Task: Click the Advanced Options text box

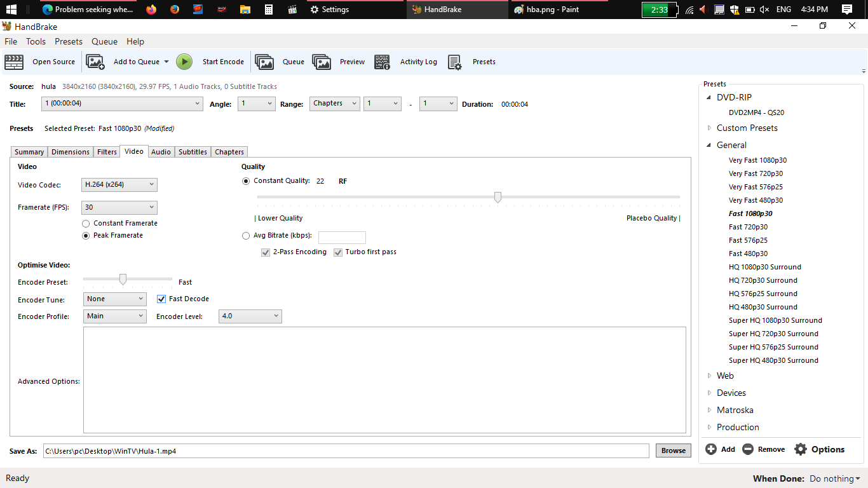Action: pyautogui.click(x=384, y=380)
